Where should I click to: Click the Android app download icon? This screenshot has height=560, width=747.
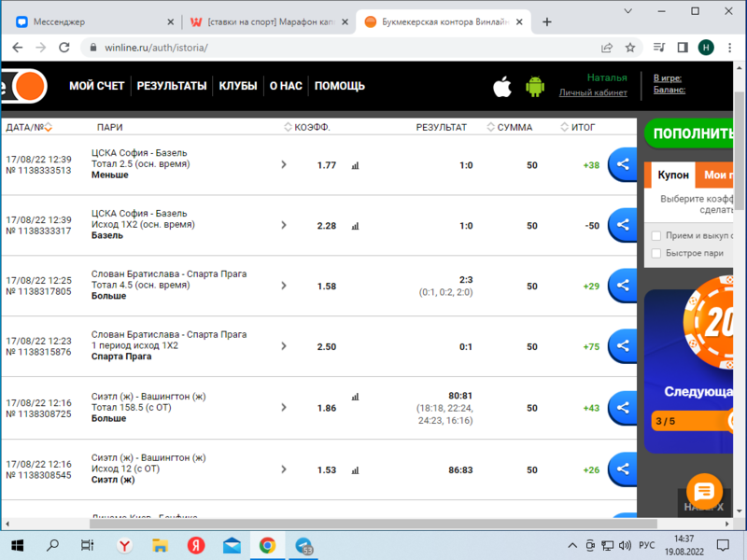535,87
